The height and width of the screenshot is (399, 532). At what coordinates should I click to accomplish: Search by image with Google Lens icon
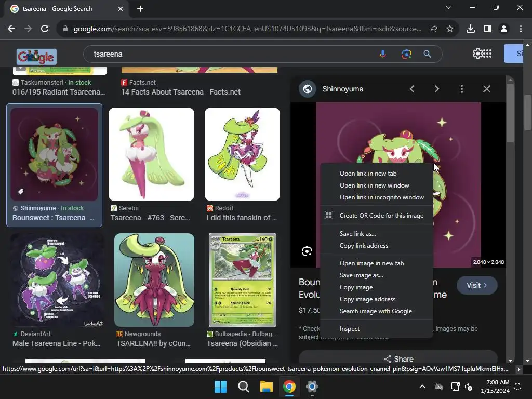(406, 54)
